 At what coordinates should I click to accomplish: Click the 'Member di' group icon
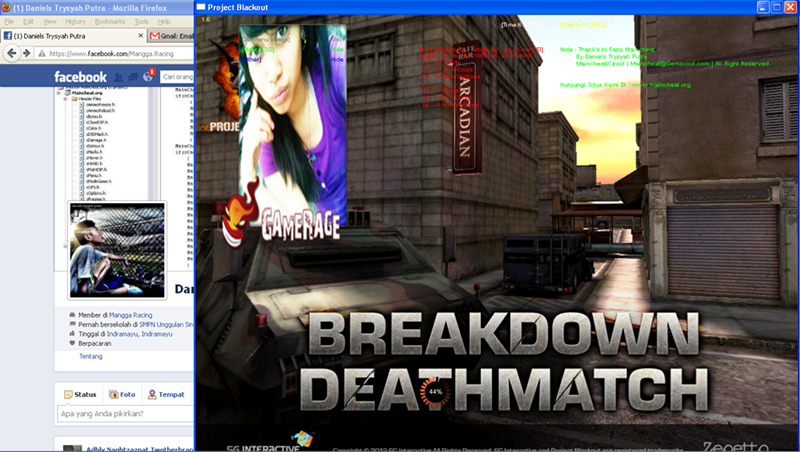coord(72,315)
